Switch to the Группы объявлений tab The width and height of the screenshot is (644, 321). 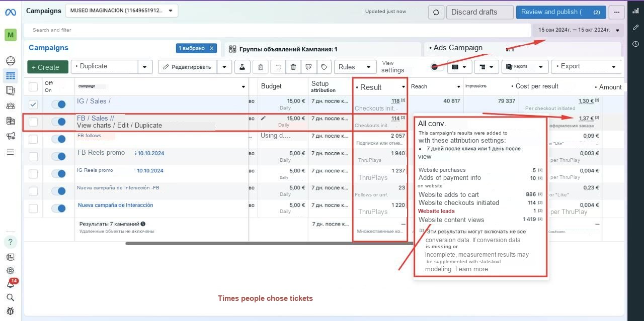pyautogui.click(x=322, y=49)
